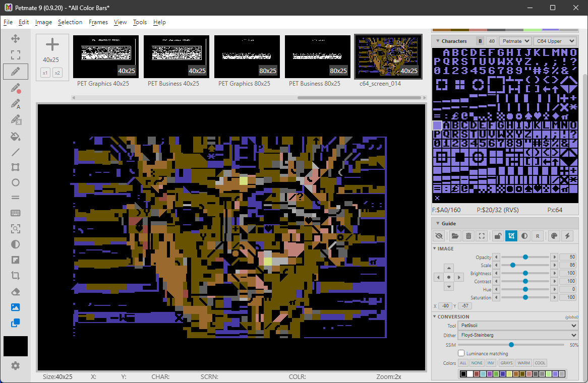588x383 pixels.
Task: Activate the Eraser tool in sidebar
Action: [15, 292]
